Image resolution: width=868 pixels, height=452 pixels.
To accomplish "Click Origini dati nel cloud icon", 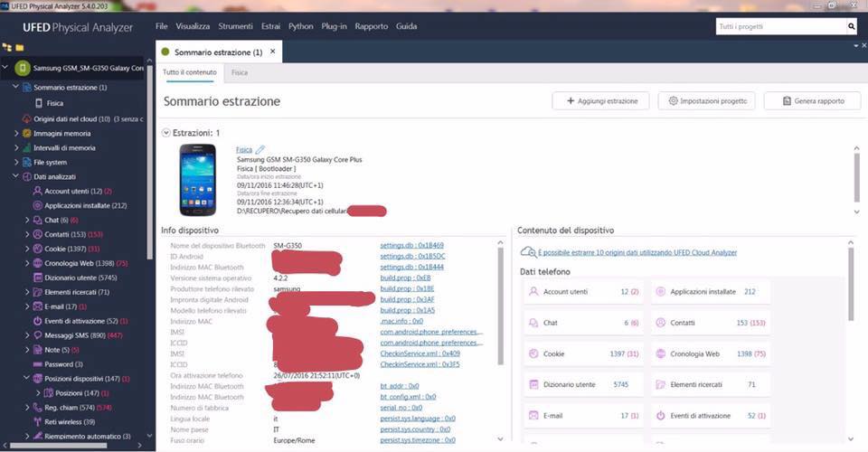I will pyautogui.click(x=26, y=119).
